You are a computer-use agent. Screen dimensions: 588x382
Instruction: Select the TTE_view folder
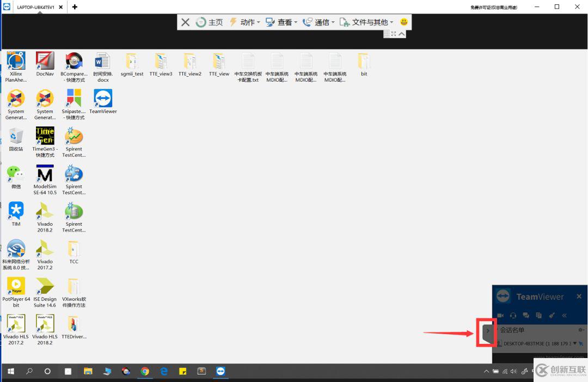(x=219, y=64)
